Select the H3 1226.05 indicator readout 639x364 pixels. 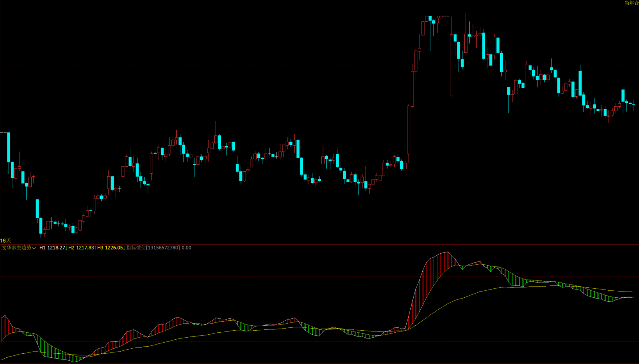tap(110, 248)
